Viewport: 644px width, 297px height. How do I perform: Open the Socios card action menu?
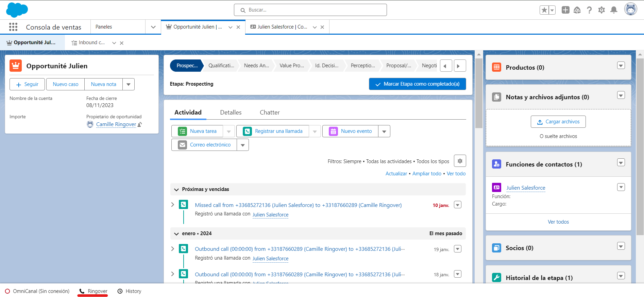coord(621,246)
